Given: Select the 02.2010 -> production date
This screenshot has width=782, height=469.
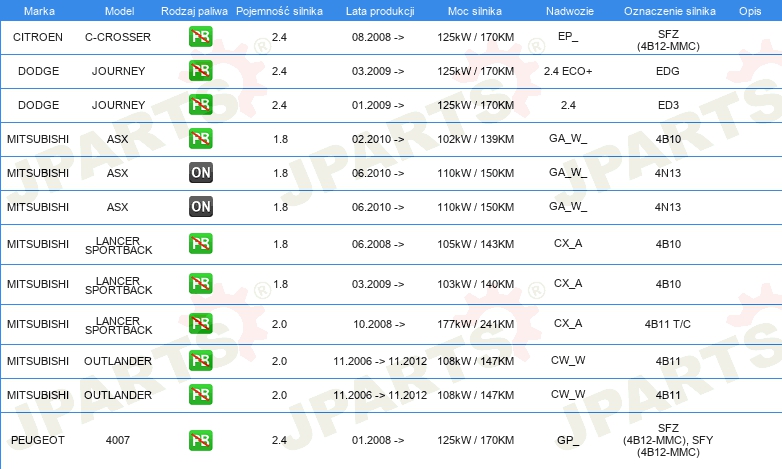Looking at the screenshot, I should [x=378, y=139].
